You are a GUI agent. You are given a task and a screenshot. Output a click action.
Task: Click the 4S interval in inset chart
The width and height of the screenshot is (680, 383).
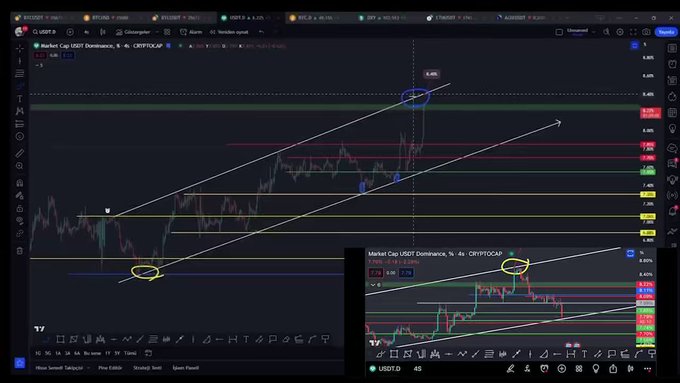pos(417,369)
